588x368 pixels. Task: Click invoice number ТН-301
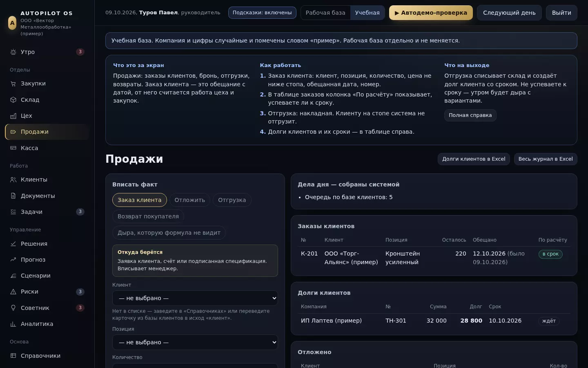pos(396,321)
